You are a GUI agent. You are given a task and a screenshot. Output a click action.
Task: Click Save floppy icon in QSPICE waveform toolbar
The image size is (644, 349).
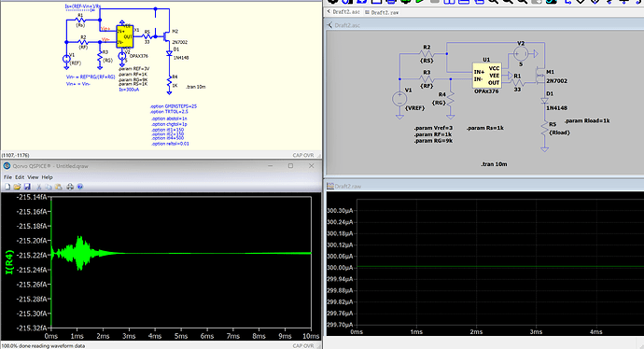coord(27,187)
